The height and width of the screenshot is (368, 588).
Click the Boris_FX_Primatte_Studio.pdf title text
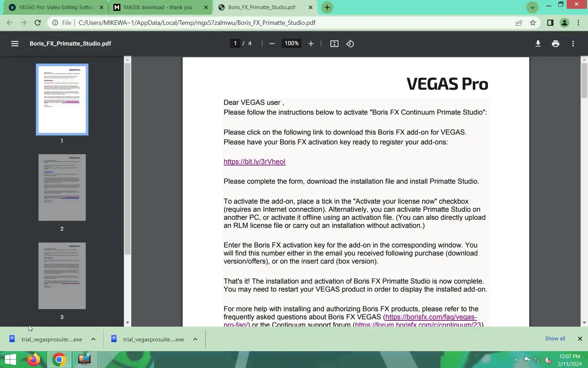70,43
